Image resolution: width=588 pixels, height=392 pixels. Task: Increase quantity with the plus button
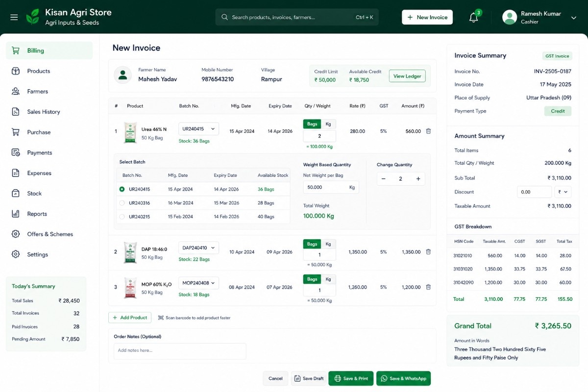pyautogui.click(x=418, y=179)
